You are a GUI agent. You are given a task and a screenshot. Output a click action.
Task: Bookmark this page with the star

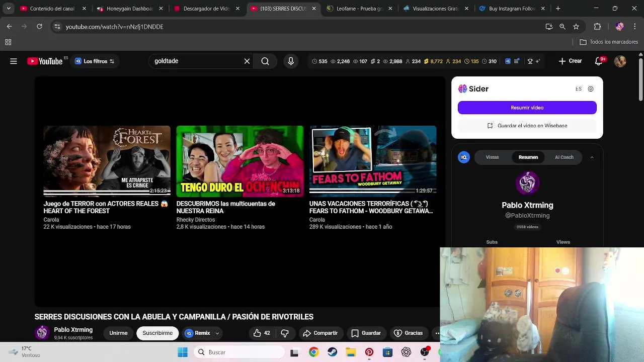576,27
